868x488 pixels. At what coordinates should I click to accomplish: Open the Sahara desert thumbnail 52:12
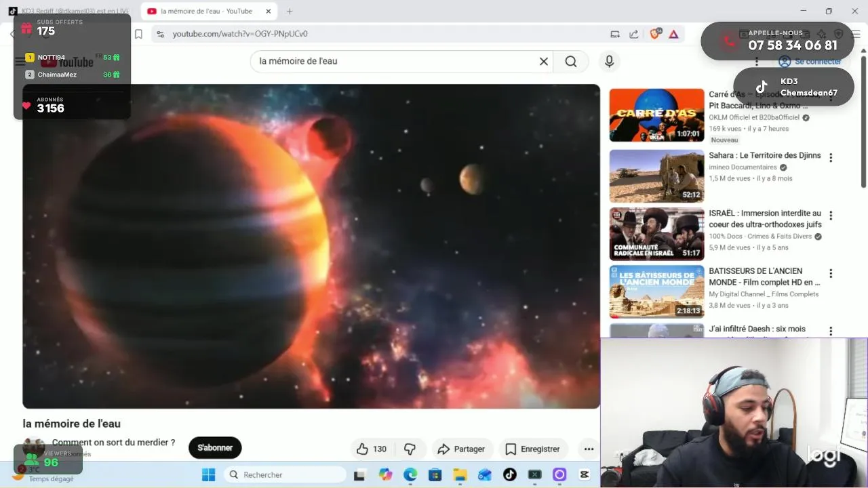656,176
